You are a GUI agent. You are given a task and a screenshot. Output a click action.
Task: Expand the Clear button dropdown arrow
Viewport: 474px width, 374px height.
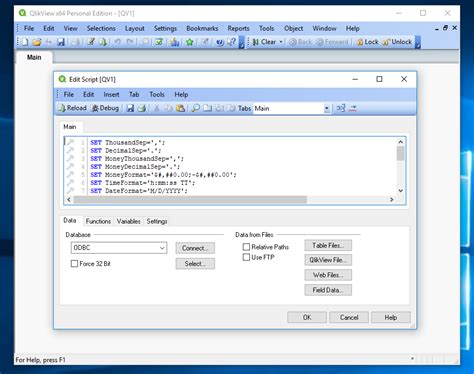[x=281, y=42]
